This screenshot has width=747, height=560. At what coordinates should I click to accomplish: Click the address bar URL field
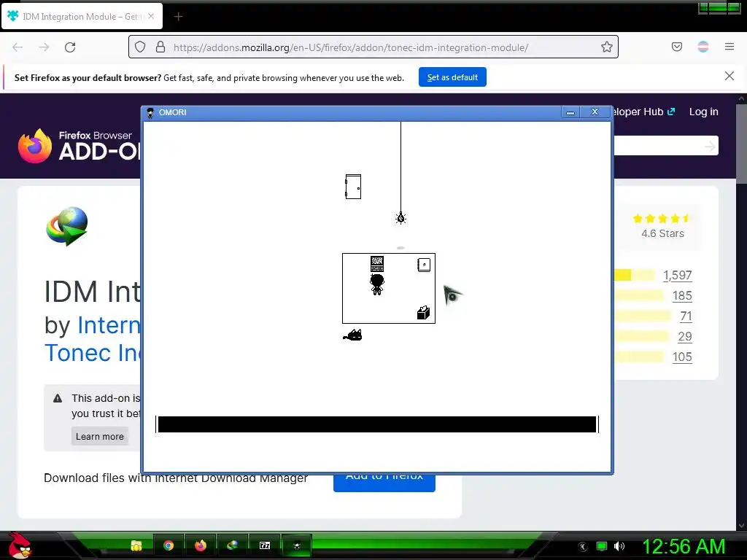[x=373, y=47]
